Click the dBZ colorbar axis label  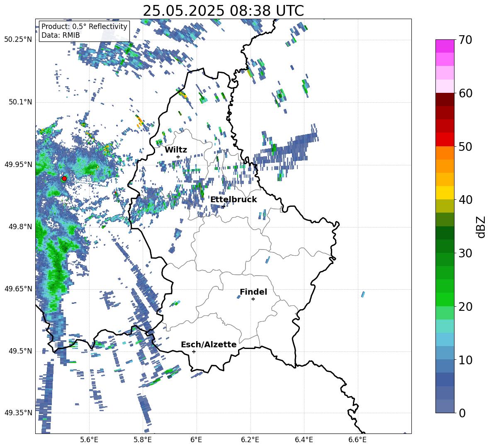(x=481, y=227)
